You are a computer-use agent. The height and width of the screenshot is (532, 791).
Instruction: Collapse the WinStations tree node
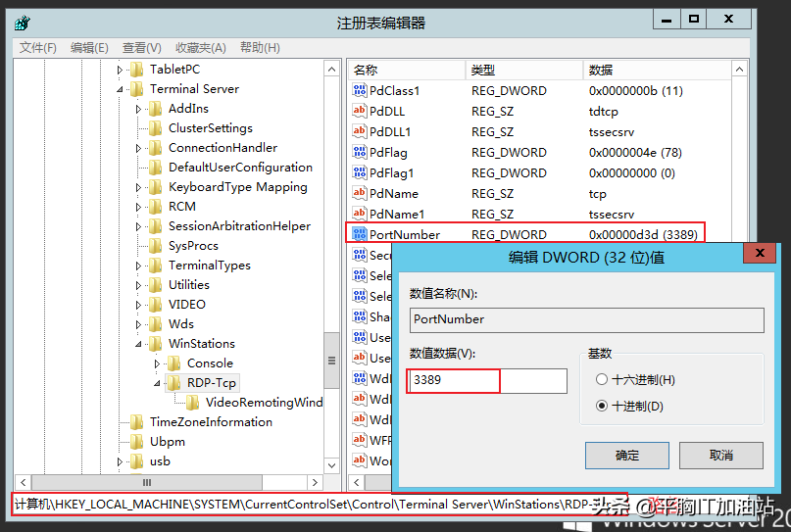(x=138, y=344)
